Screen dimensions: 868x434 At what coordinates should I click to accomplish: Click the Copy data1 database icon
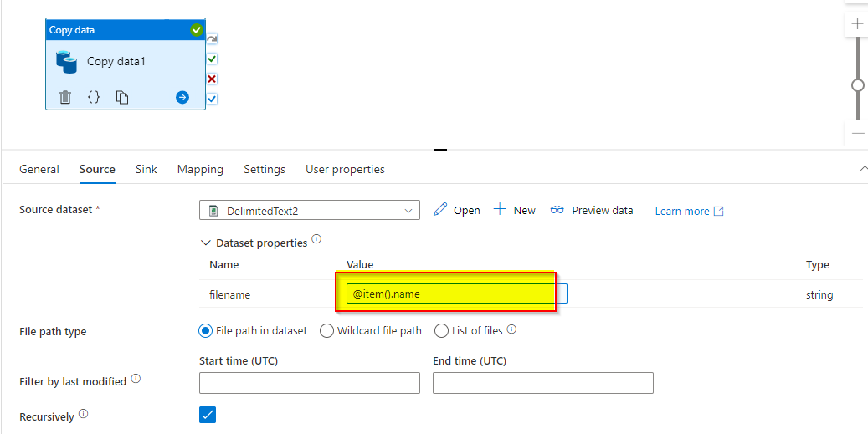tap(66, 62)
